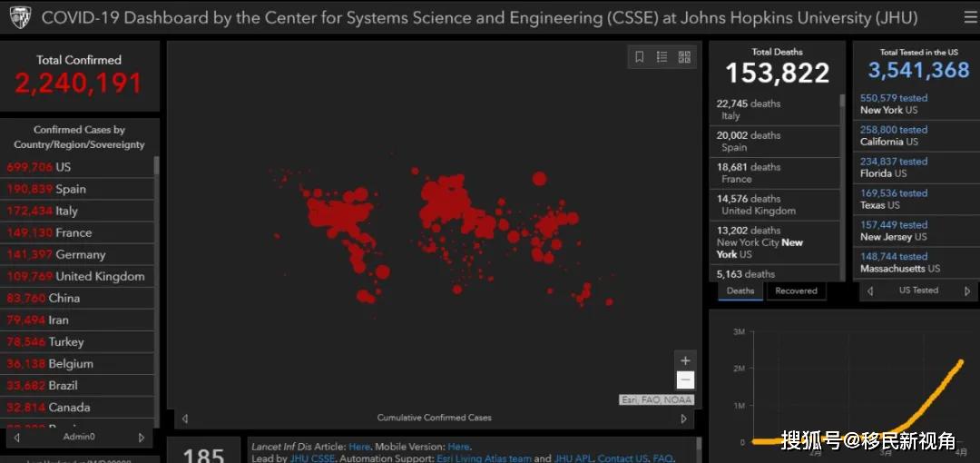Open the basemap gallery grid icon

684,57
